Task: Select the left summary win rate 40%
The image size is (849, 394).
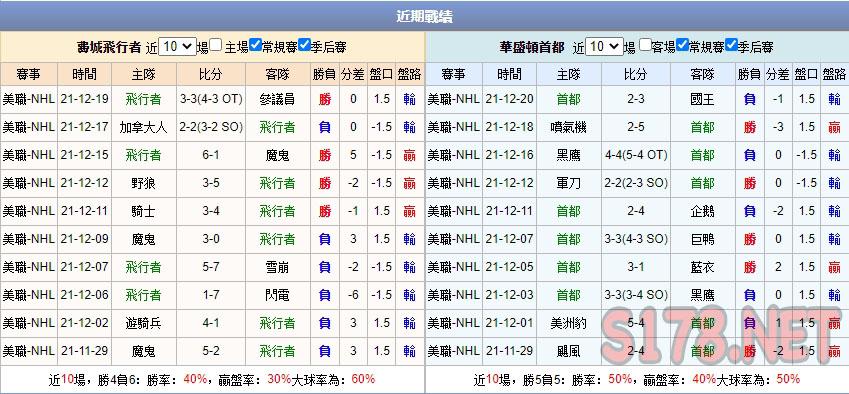Action: click(x=195, y=379)
